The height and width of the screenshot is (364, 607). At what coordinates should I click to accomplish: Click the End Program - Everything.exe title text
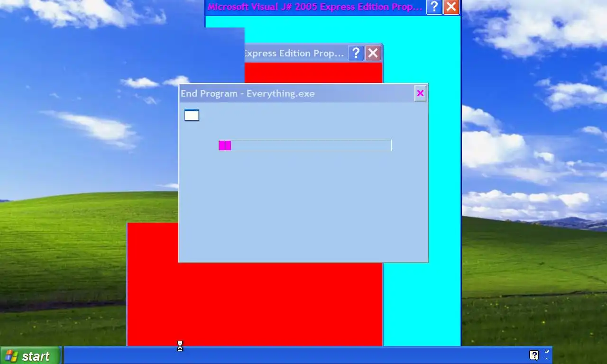coord(248,93)
